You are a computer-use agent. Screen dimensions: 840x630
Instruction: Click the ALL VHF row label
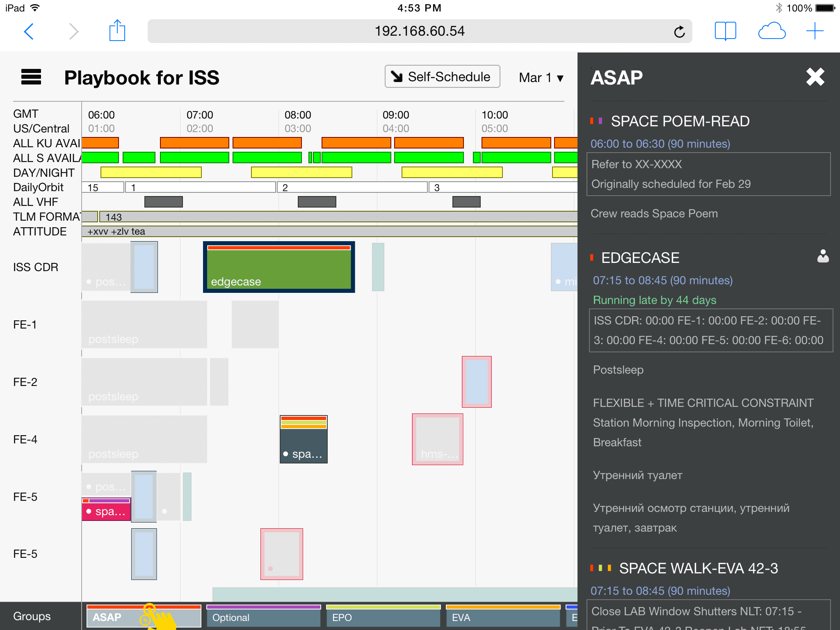coord(36,202)
